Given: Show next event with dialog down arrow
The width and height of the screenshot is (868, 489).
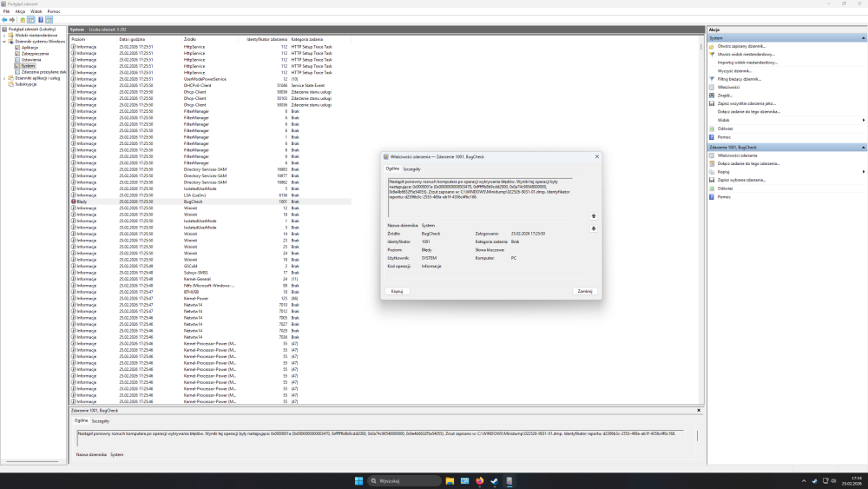Looking at the screenshot, I should coord(594,228).
